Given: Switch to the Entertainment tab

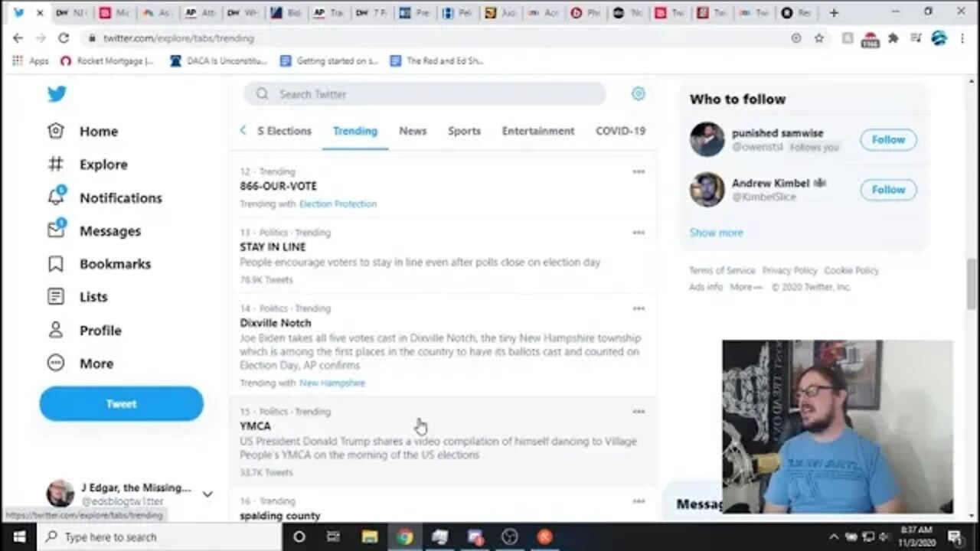Looking at the screenshot, I should point(537,131).
